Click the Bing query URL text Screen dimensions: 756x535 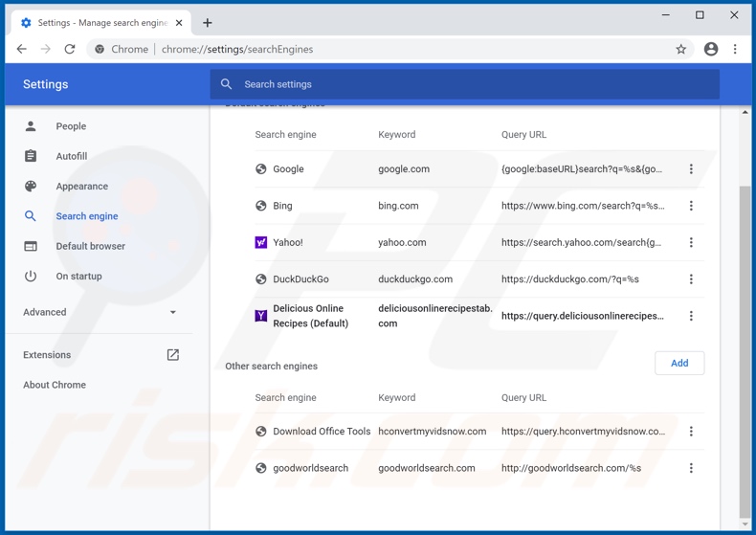(x=583, y=206)
